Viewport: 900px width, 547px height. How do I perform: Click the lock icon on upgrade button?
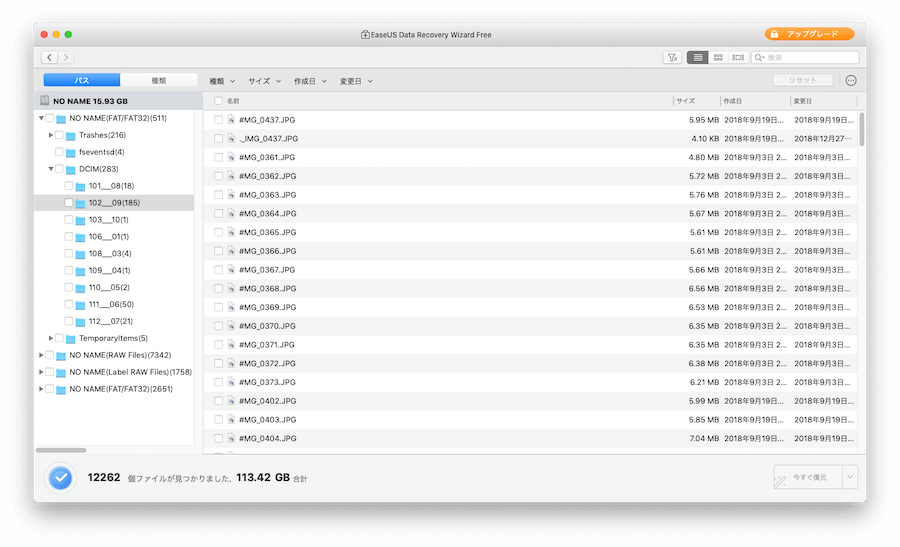774,34
